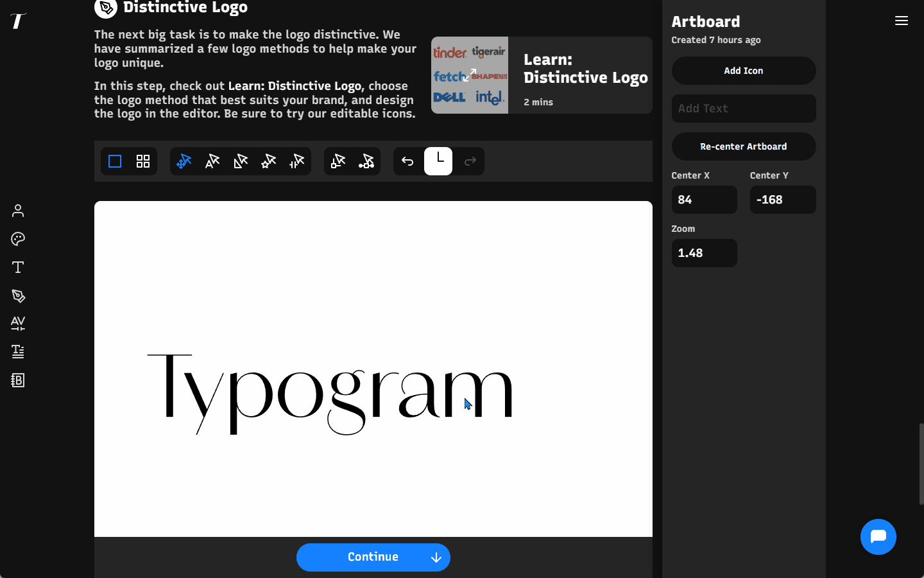This screenshot has height=578, width=924.
Task: Click the Distinctive Logo heading icon
Action: [106, 8]
